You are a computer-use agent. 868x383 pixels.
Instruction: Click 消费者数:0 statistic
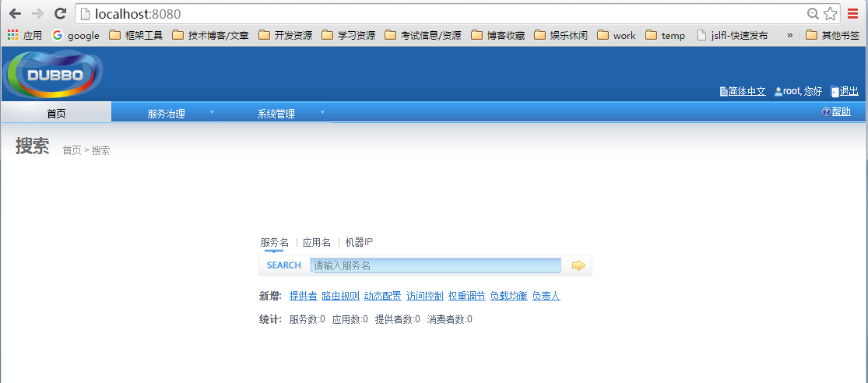point(449,319)
